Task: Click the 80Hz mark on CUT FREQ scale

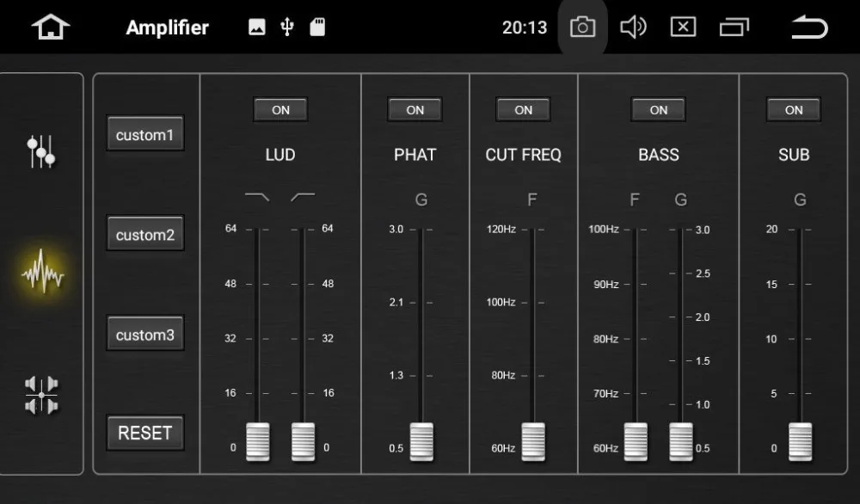Action: pyautogui.click(x=503, y=375)
